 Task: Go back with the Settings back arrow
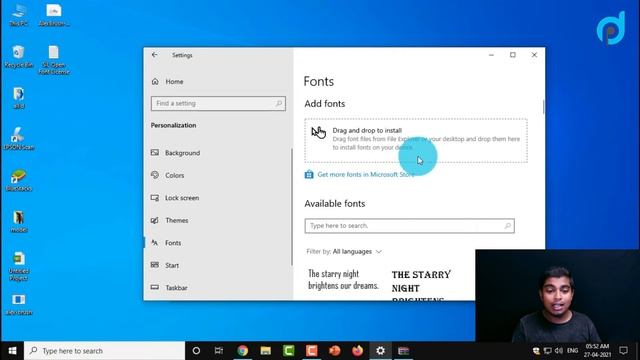(154, 55)
